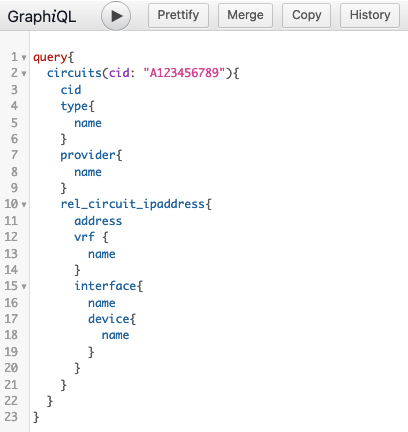Click the 'rel_circuit_ipaddress' field
The width and height of the screenshot is (408, 432).
(x=132, y=204)
